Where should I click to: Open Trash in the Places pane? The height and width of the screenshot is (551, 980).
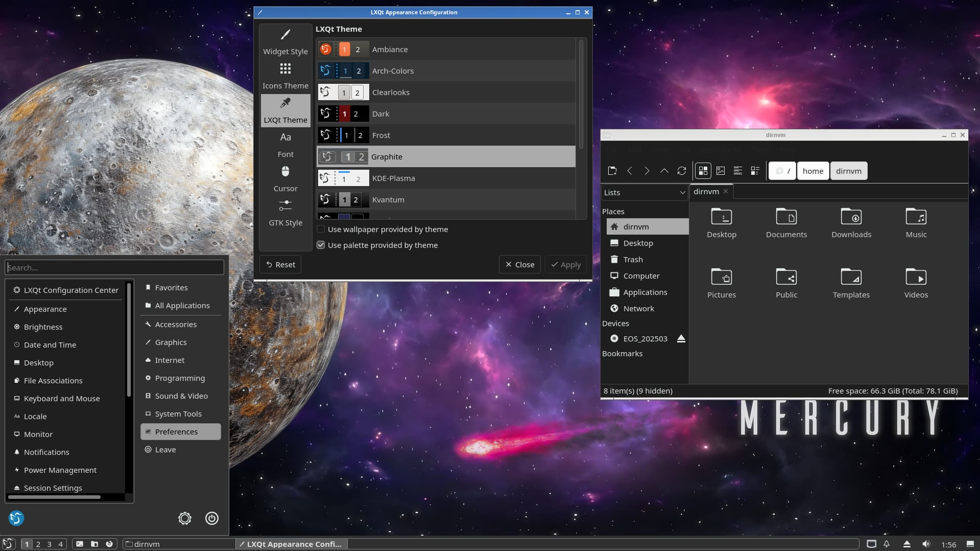647,259
